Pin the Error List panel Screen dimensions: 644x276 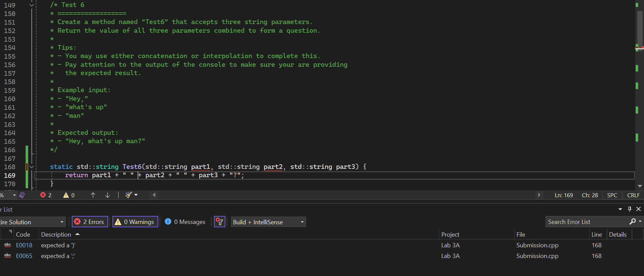pyautogui.click(x=630, y=209)
